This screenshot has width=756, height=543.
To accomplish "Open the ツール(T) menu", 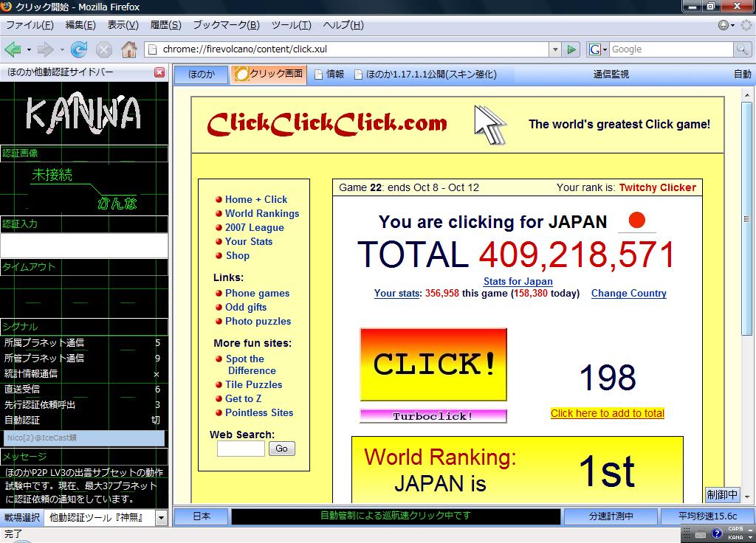I will (x=291, y=25).
